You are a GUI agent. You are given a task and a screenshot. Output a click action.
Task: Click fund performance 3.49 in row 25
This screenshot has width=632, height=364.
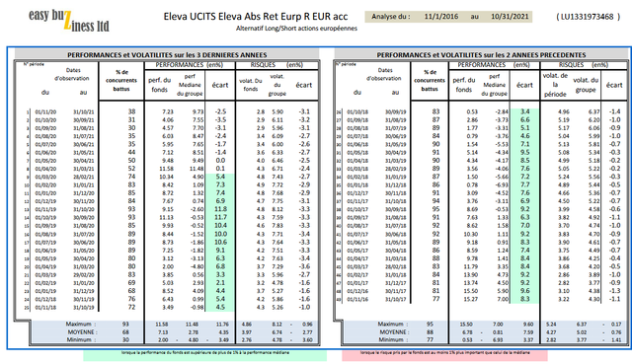(x=168, y=307)
